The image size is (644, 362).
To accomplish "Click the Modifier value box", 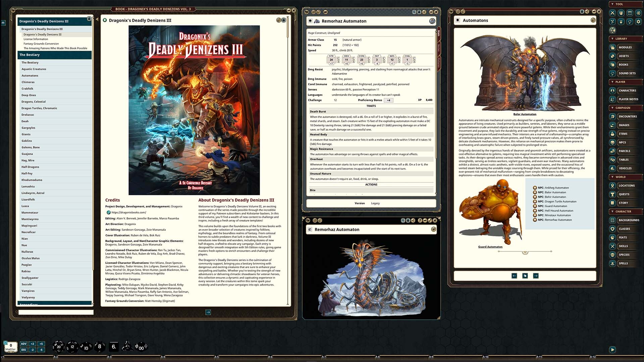I will 10,347.
